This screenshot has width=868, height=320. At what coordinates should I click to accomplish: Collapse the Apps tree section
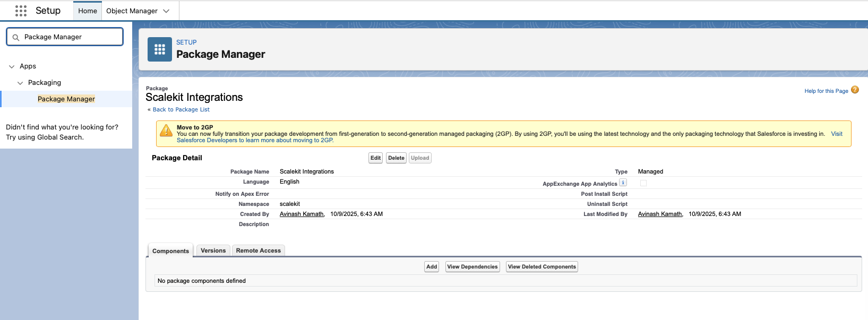click(x=12, y=66)
